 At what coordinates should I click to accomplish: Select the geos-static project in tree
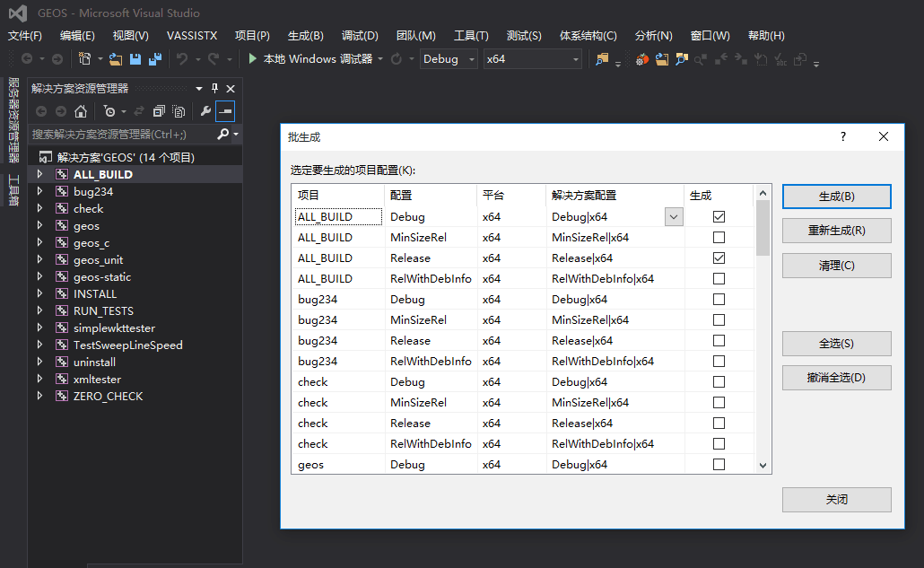click(x=102, y=277)
